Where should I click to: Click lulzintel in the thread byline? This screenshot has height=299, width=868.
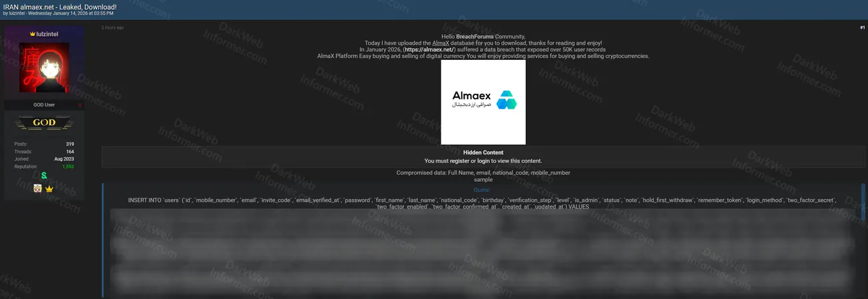coord(17,13)
